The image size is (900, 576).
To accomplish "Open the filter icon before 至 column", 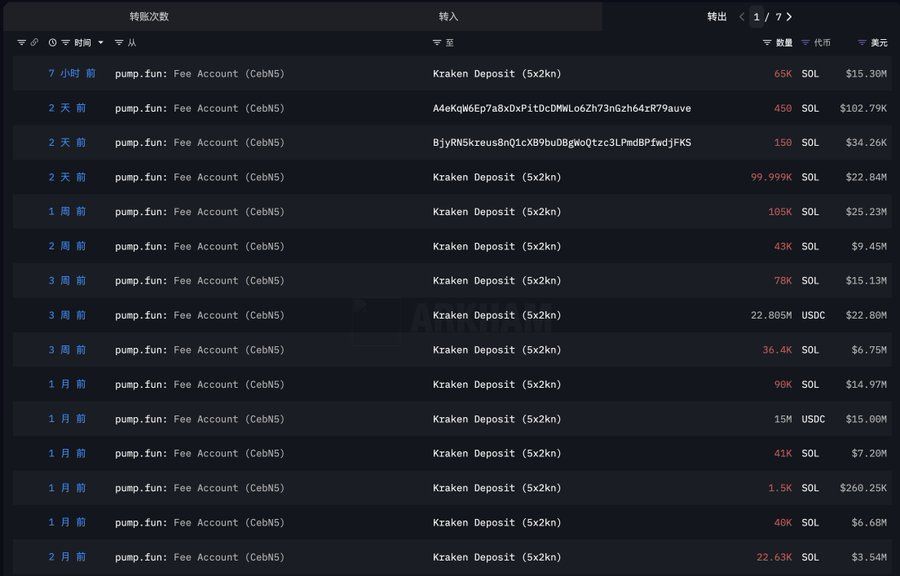I will coord(437,43).
